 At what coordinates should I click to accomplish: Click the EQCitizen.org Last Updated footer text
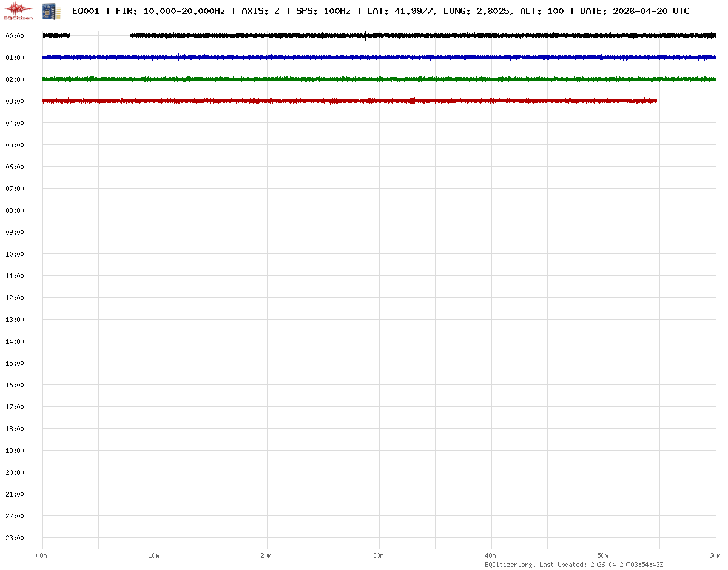(x=574, y=565)
